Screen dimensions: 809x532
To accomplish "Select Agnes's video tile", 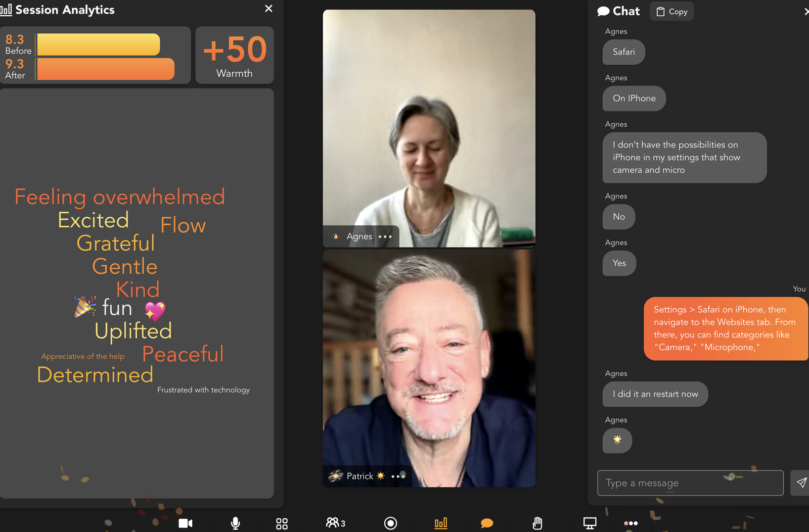I will click(x=429, y=126).
